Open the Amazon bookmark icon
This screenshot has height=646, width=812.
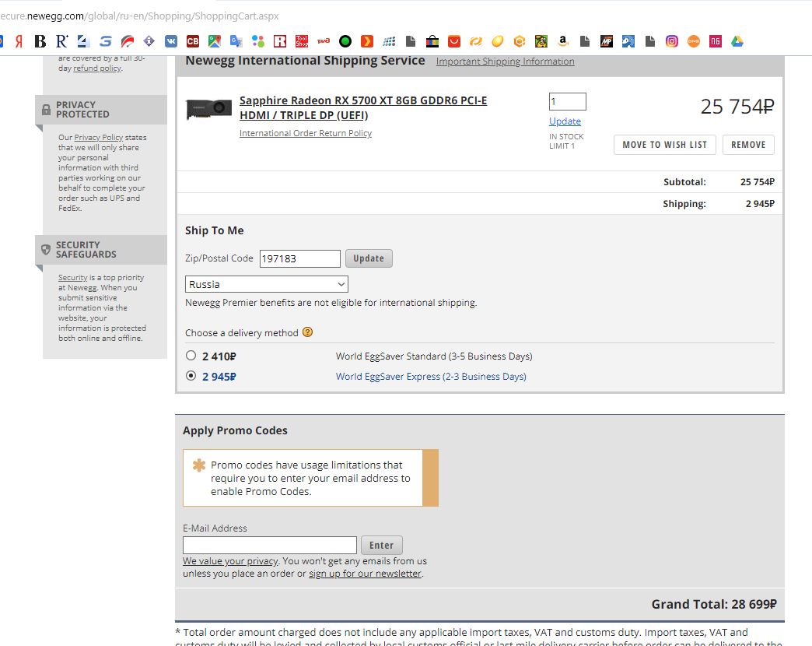click(563, 41)
